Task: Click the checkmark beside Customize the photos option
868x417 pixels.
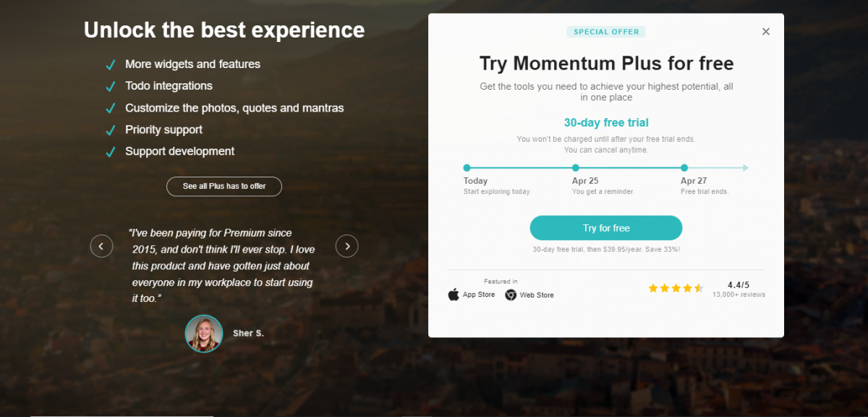Action: pos(111,107)
